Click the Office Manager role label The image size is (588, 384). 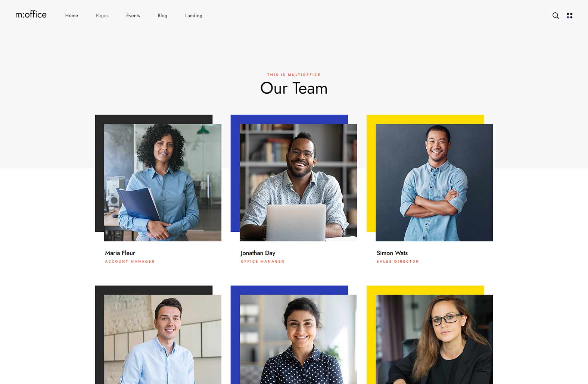point(262,262)
